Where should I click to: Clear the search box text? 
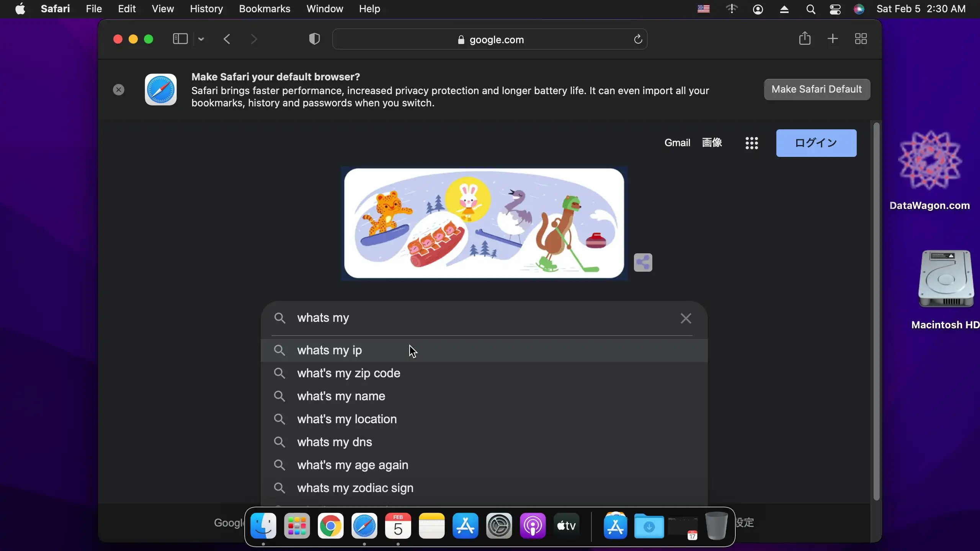686,318
